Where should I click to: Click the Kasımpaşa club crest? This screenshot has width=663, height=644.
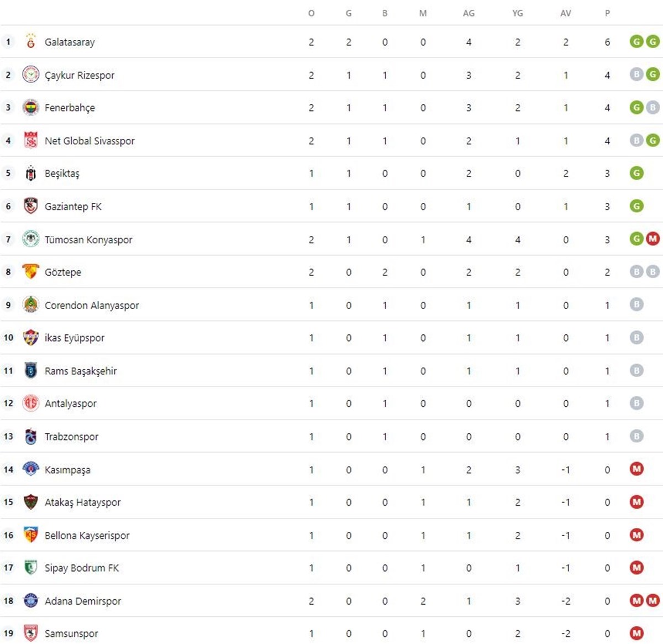[x=31, y=469]
